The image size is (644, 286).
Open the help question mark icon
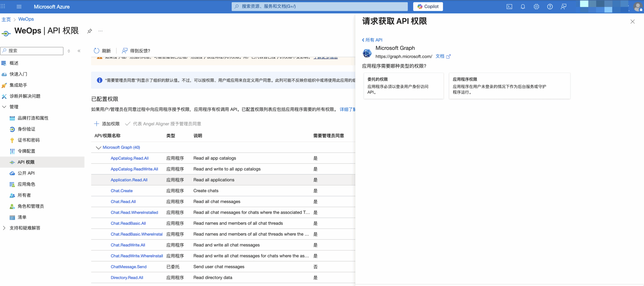(x=550, y=7)
